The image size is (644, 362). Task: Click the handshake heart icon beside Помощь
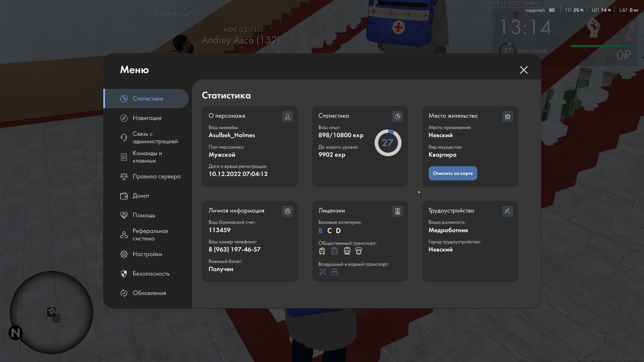click(x=124, y=215)
